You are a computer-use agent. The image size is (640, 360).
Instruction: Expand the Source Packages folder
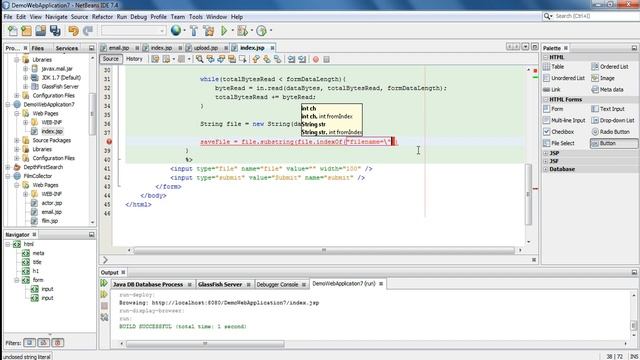[x=17, y=140]
